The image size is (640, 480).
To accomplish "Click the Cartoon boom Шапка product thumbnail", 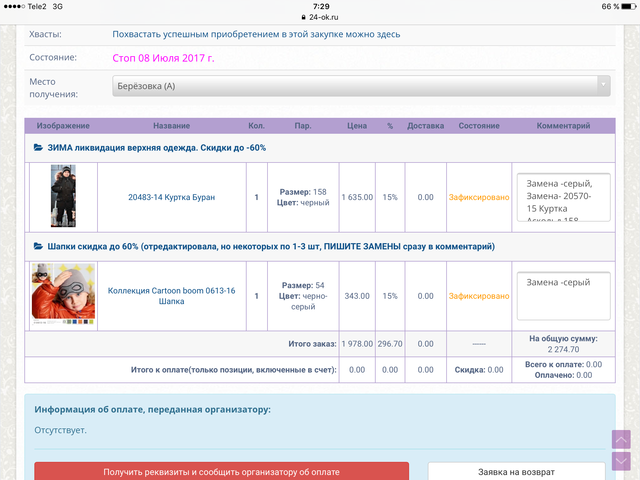I will tap(63, 295).
